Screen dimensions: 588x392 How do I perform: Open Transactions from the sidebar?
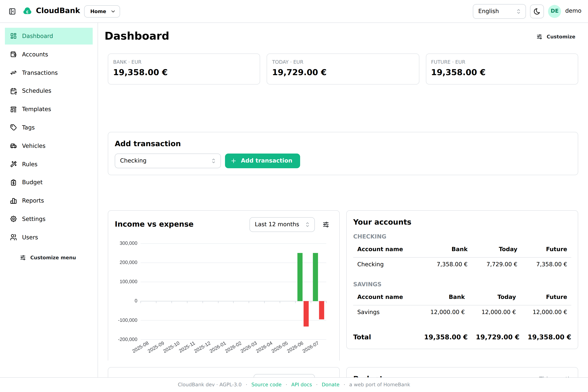pyautogui.click(x=49, y=73)
